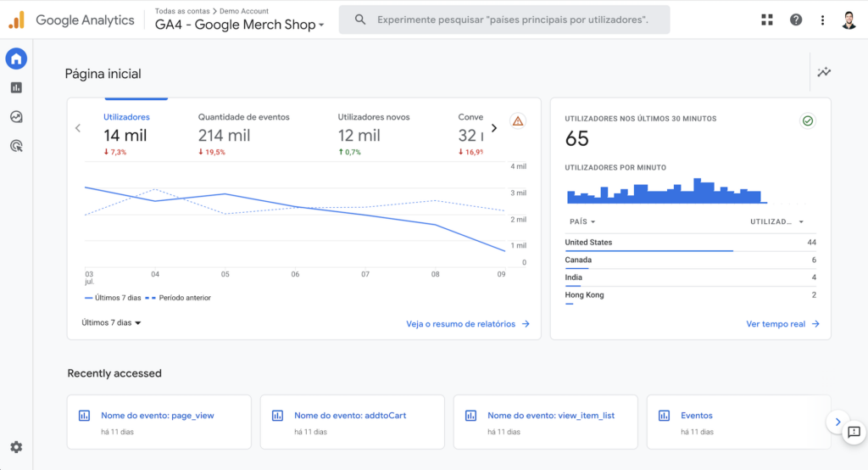Open the three-dot more options menu
The width and height of the screenshot is (868, 470).
coord(822,20)
